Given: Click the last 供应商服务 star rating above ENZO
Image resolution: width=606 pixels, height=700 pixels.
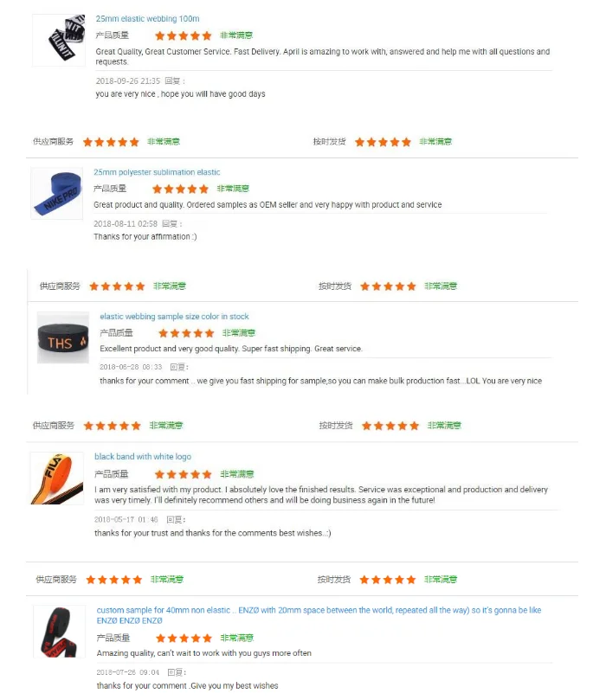Looking at the screenshot, I should [114, 580].
